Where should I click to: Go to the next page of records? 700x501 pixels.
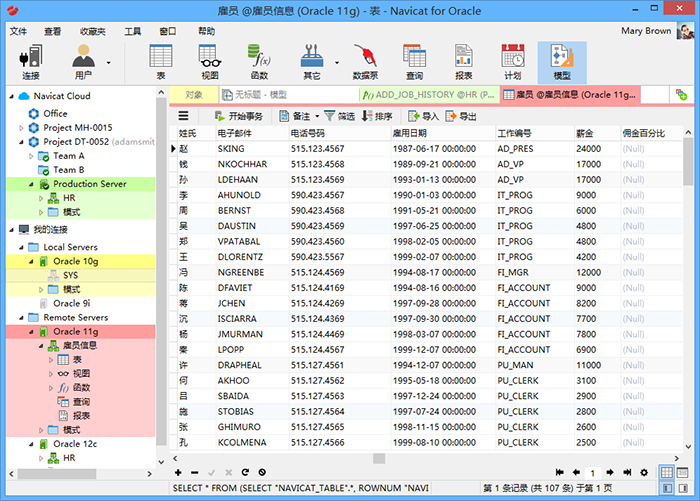pos(610,472)
